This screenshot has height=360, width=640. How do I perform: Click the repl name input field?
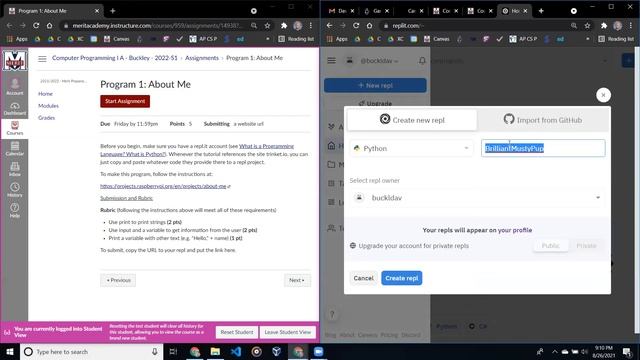tap(543, 148)
